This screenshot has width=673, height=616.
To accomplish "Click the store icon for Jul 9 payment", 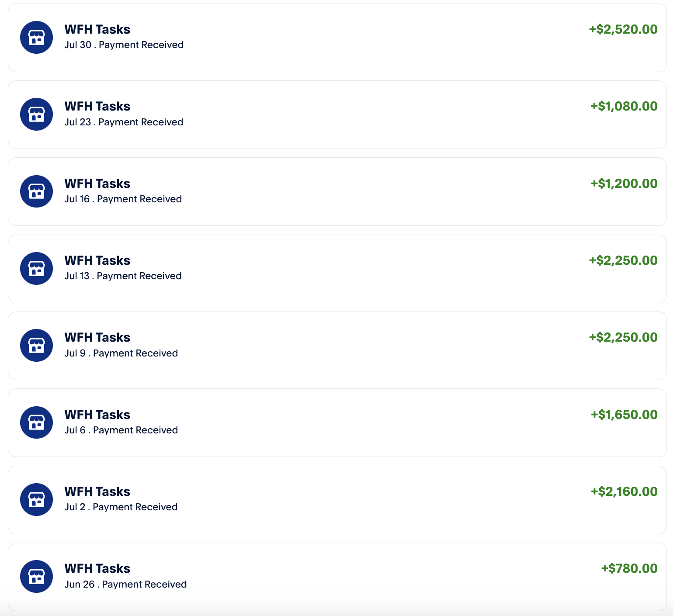I will coord(37,346).
